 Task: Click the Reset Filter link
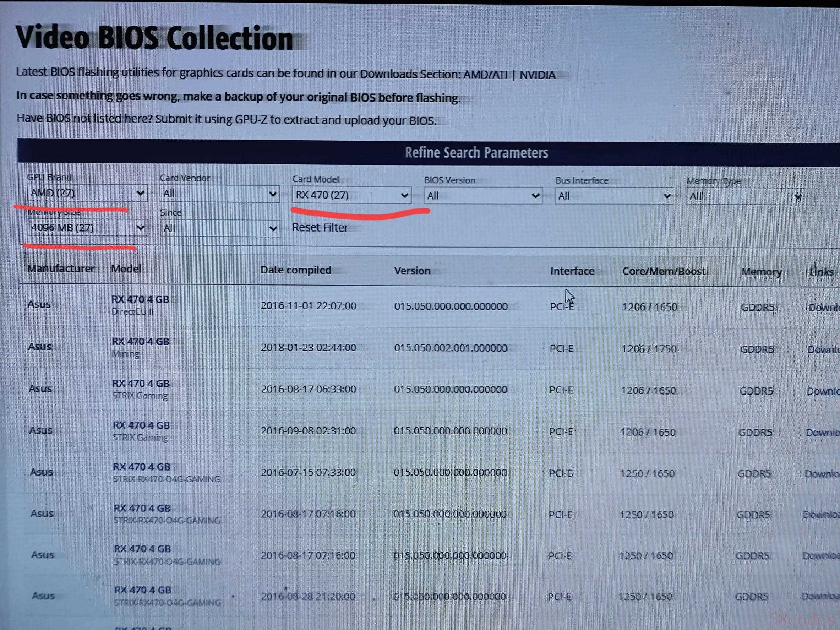320,227
